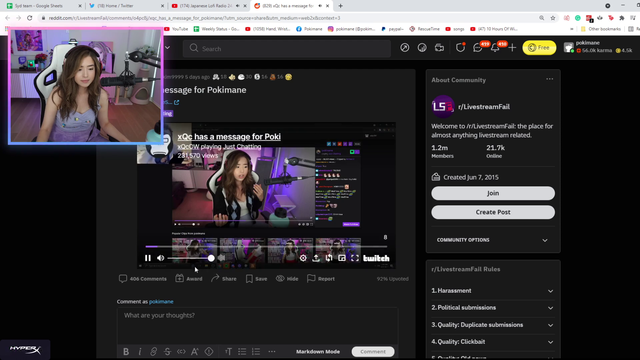Create a new post with the plus icon
Image resolution: width=640 pixels, height=360 pixels.
point(512,48)
